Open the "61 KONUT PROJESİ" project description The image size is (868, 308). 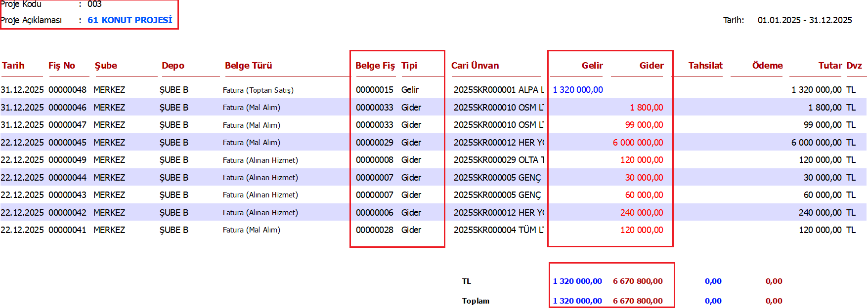point(130,20)
